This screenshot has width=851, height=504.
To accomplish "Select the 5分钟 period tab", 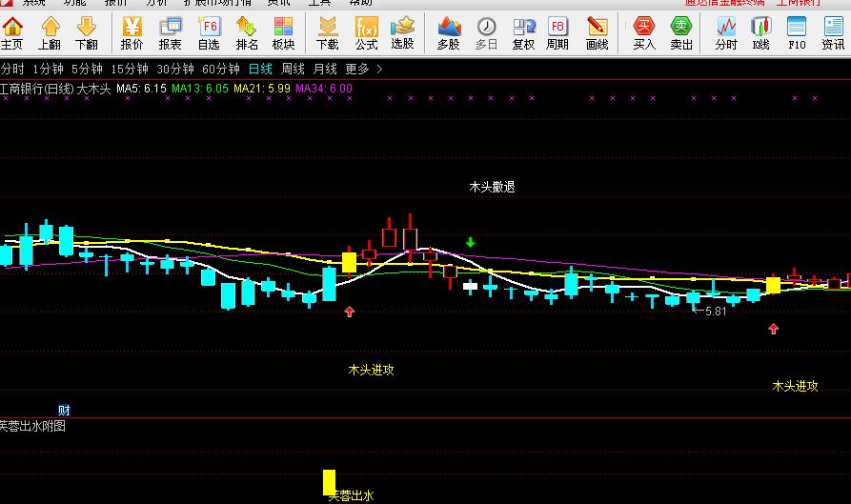I will 87,70.
